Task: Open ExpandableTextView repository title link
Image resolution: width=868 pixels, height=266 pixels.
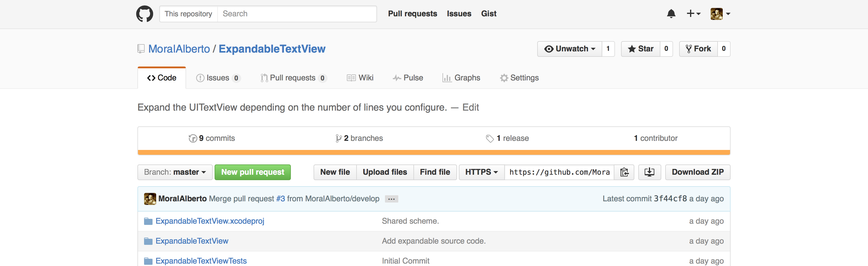Action: click(x=272, y=49)
